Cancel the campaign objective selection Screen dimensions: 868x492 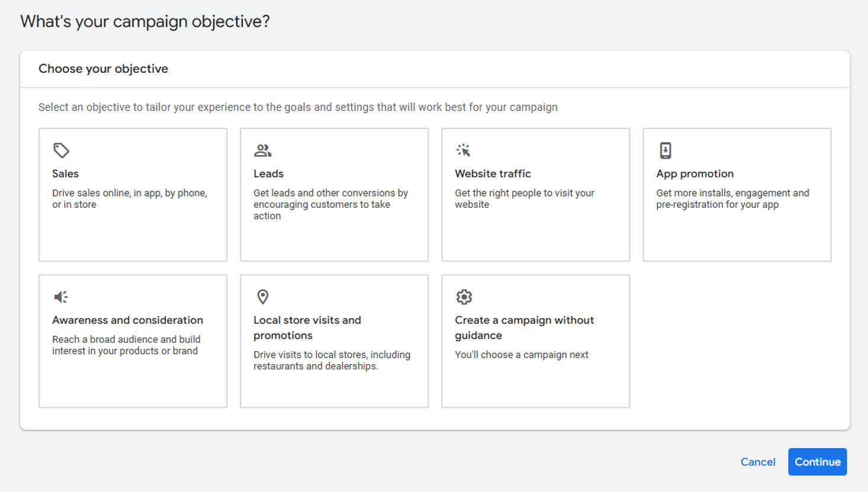pos(757,462)
